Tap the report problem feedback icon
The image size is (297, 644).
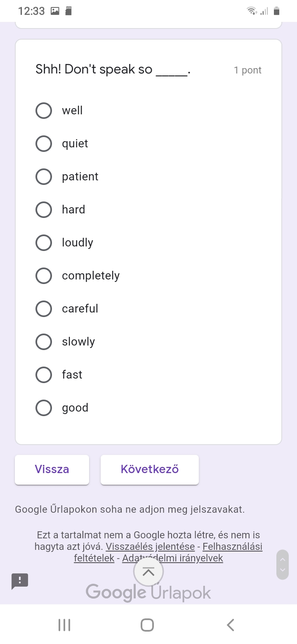(x=20, y=581)
